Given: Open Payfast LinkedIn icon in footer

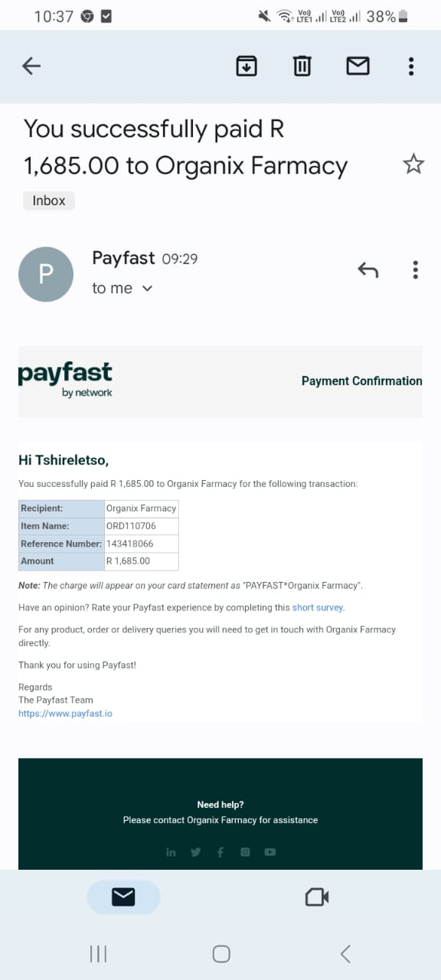Looking at the screenshot, I should pos(171,852).
